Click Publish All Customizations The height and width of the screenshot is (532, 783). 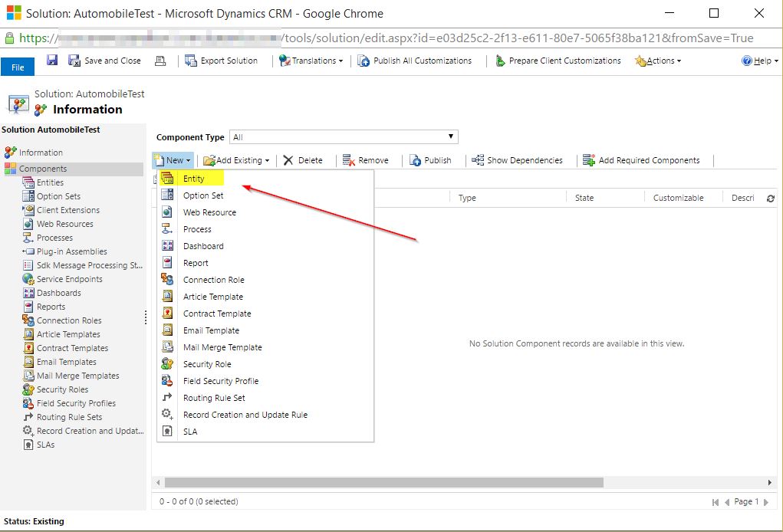coord(415,61)
